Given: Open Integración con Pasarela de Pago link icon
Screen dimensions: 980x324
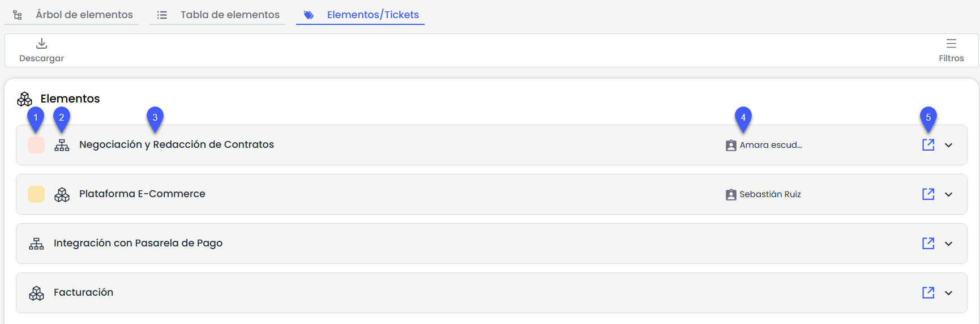Looking at the screenshot, I should [x=928, y=244].
